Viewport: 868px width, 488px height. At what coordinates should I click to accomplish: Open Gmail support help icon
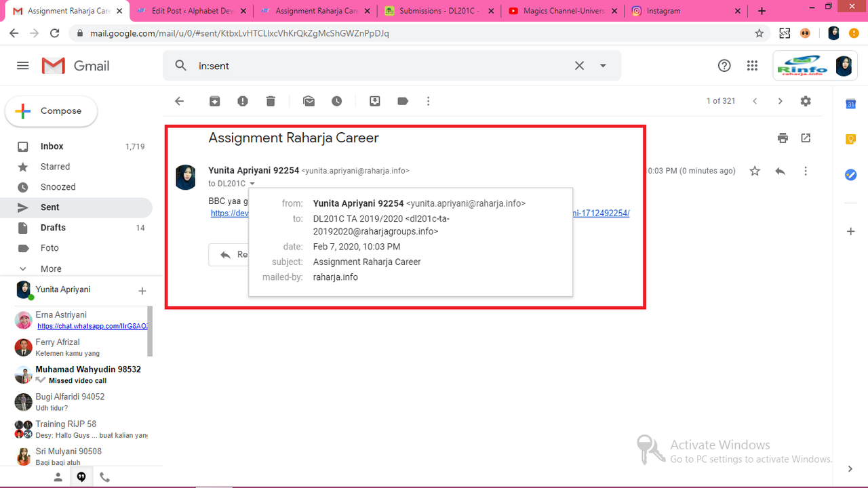point(724,66)
